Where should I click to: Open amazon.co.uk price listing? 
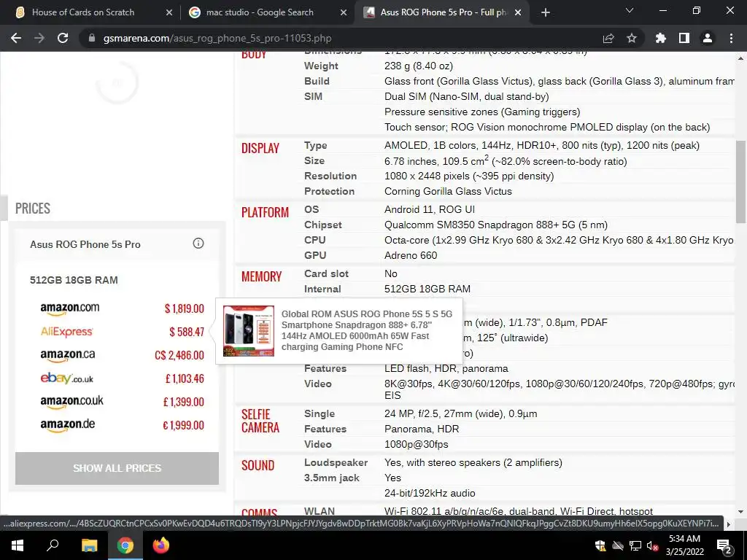coord(122,402)
